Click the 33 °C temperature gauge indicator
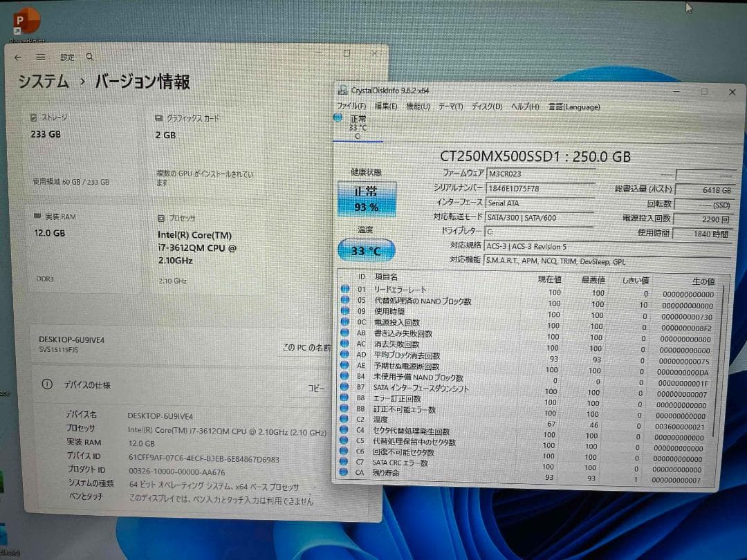 click(365, 250)
